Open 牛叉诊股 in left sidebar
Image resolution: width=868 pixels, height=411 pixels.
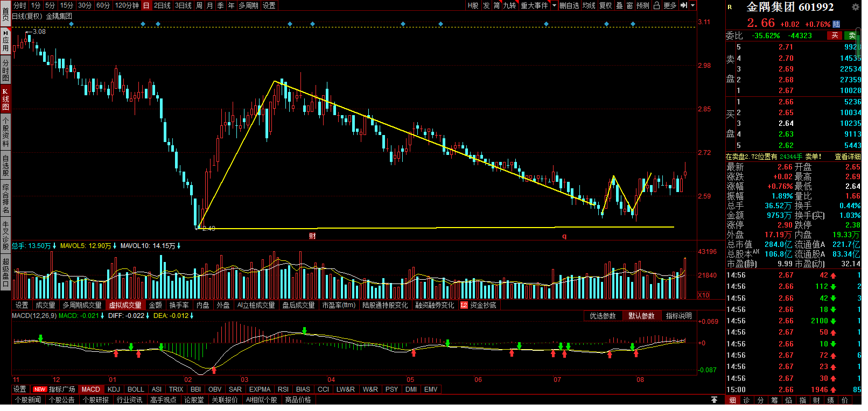point(5,235)
